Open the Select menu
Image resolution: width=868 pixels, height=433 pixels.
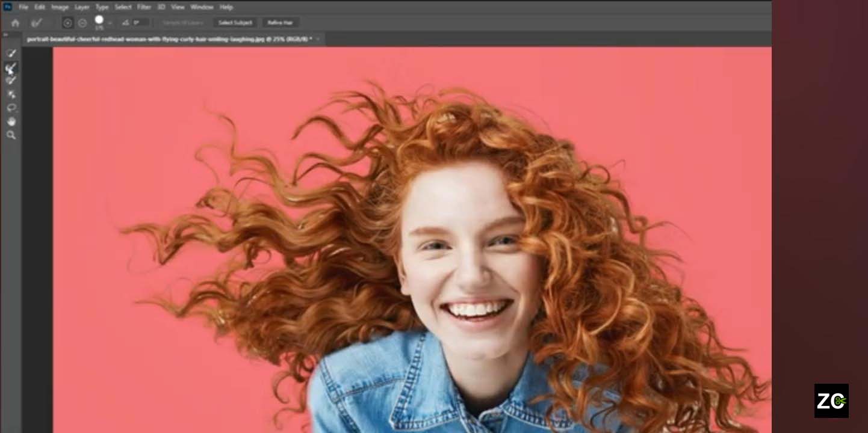coord(123,7)
